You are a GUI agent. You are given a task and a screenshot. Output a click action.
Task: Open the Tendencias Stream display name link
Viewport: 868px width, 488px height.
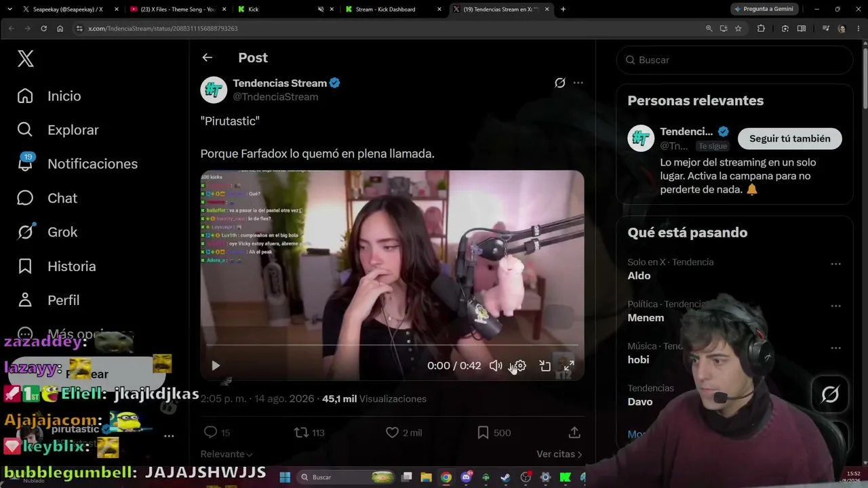(x=280, y=83)
